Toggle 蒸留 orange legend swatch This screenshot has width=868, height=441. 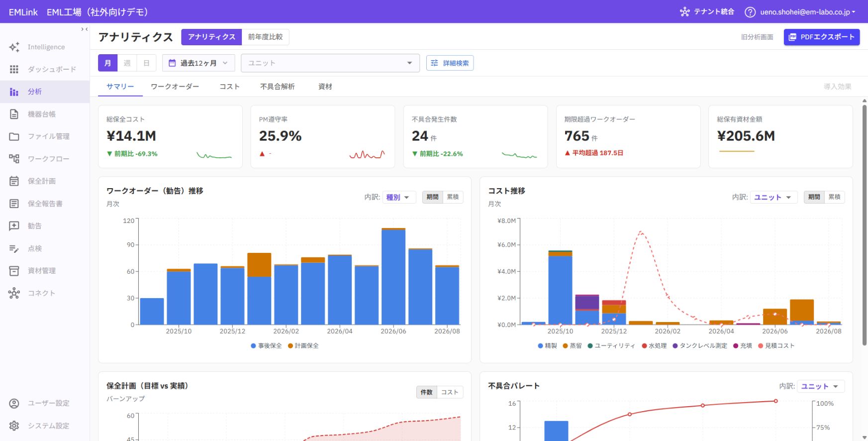[x=565, y=346]
